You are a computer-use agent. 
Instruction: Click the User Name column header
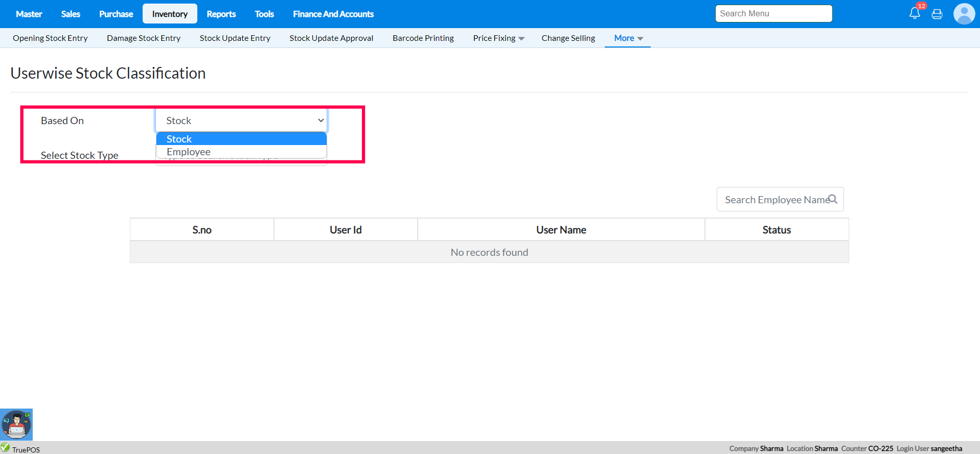(x=561, y=230)
